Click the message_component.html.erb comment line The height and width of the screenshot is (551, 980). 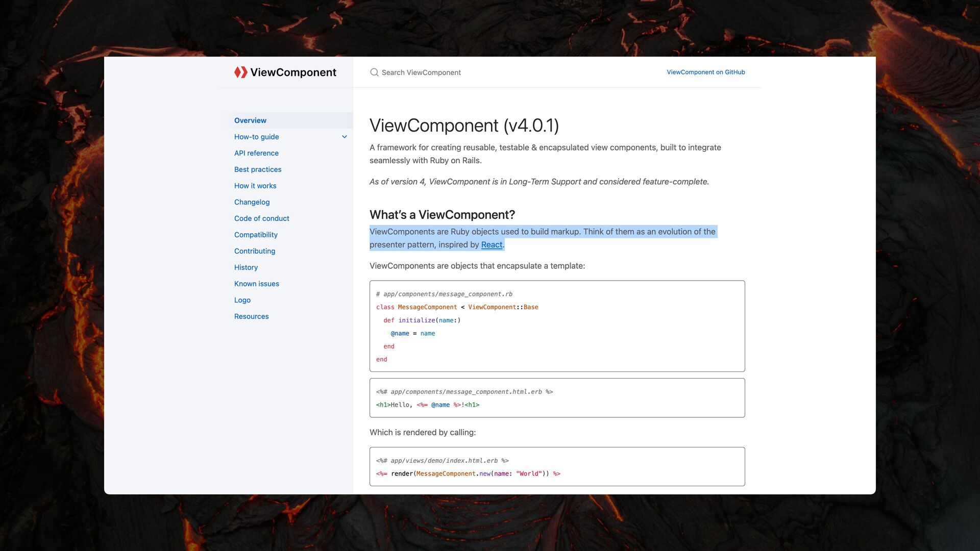(464, 392)
